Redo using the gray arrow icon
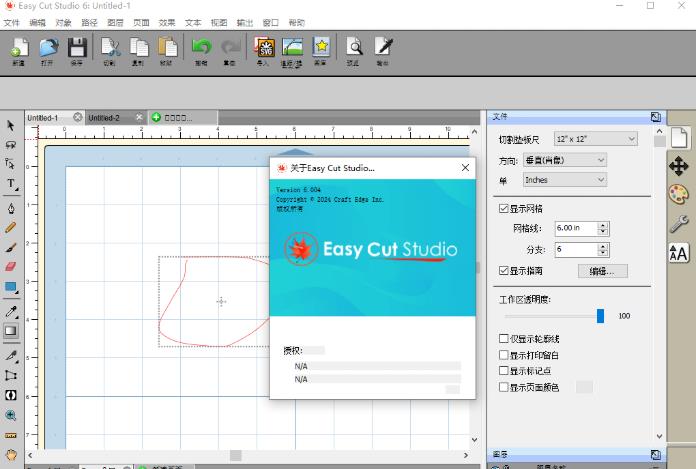 pos(230,51)
